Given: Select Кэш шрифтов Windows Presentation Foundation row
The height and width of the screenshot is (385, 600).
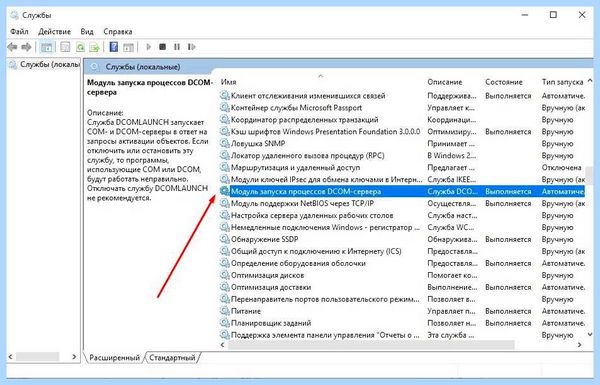Looking at the screenshot, I should [x=403, y=132].
